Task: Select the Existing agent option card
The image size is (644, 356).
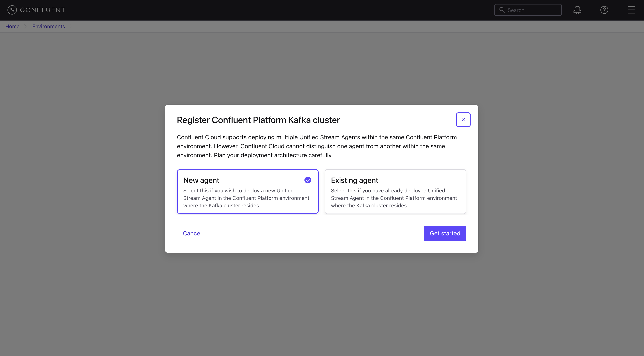Action: click(x=395, y=191)
